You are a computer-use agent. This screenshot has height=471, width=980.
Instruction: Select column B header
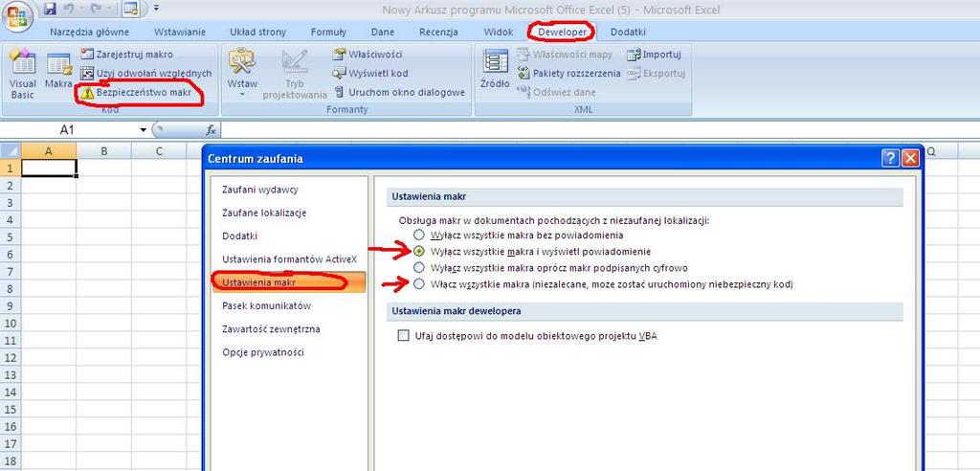[x=103, y=151]
